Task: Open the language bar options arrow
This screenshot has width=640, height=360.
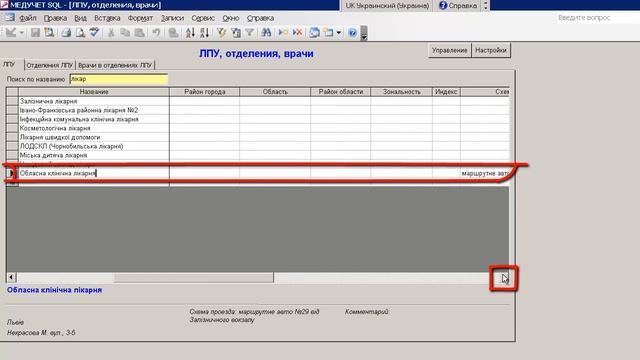Action: 485,6
